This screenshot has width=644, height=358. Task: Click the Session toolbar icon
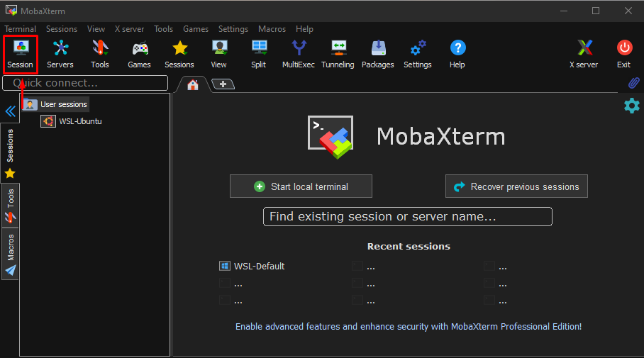tap(20, 54)
